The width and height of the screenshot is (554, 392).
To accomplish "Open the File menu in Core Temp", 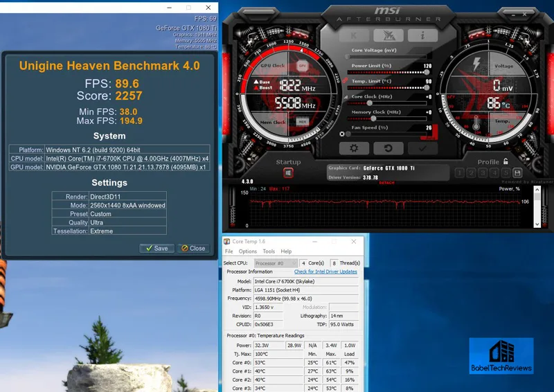I will point(229,251).
